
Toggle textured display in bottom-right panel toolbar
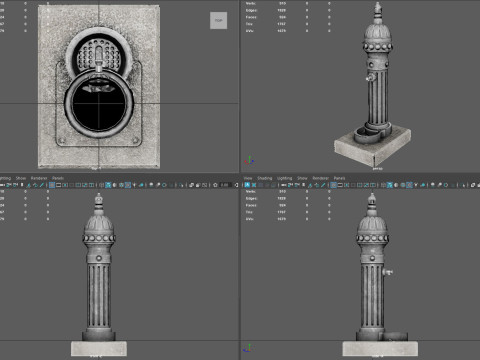[x=410, y=185]
